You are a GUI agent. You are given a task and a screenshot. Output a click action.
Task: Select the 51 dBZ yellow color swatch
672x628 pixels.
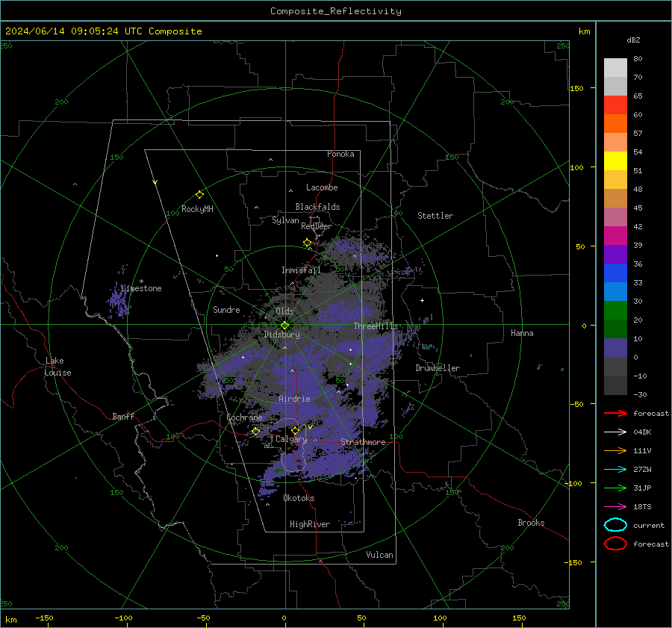click(615, 161)
